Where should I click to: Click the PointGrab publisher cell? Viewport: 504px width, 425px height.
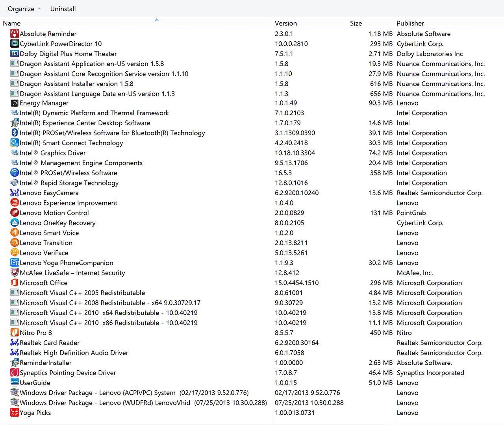pyautogui.click(x=411, y=213)
